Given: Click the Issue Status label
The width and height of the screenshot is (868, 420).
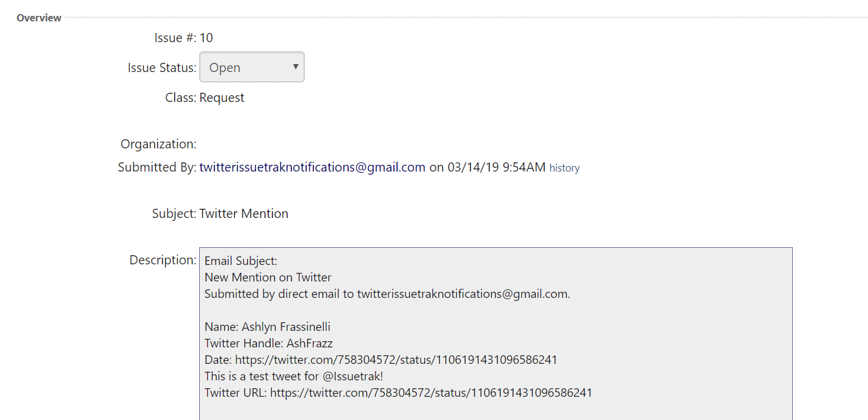Looking at the screenshot, I should click(162, 68).
